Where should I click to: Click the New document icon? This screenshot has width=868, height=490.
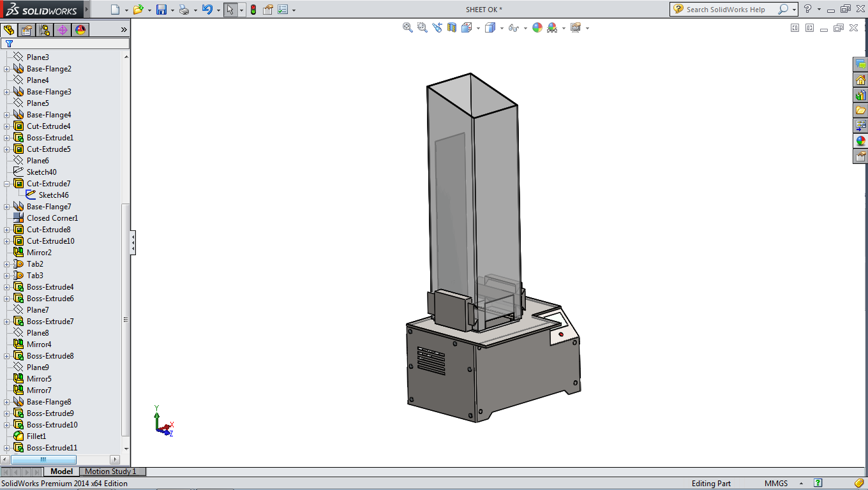pyautogui.click(x=115, y=10)
